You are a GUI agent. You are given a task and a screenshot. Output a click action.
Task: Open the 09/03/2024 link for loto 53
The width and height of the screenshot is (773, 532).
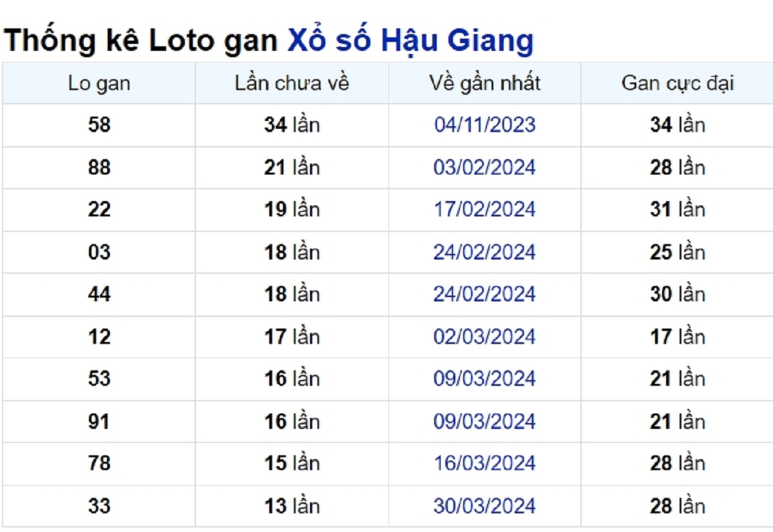484,379
